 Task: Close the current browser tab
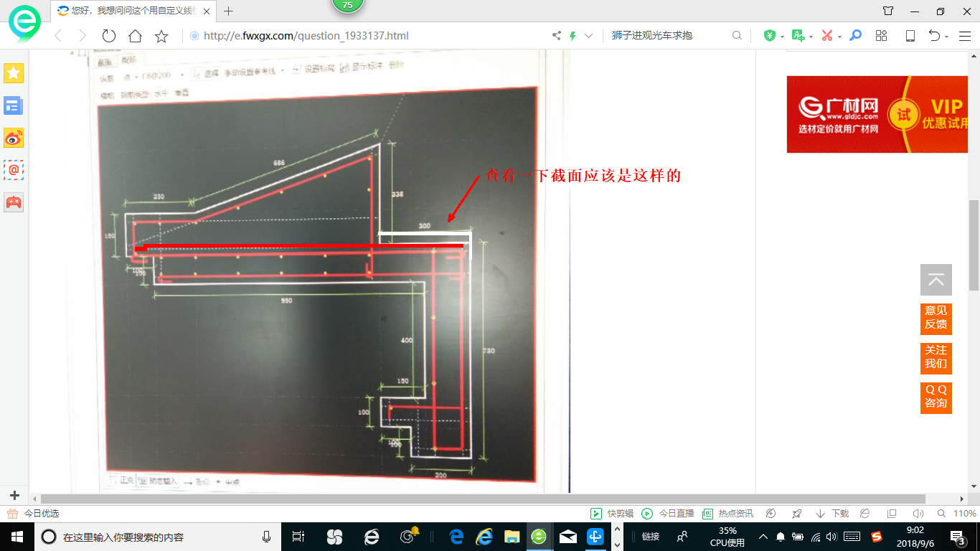pyautogui.click(x=207, y=11)
